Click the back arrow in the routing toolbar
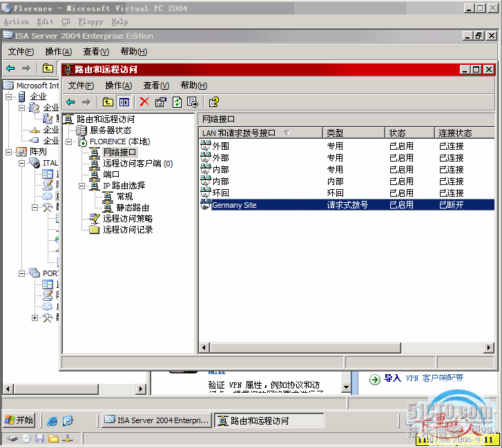The width and height of the screenshot is (502, 448). click(x=70, y=102)
